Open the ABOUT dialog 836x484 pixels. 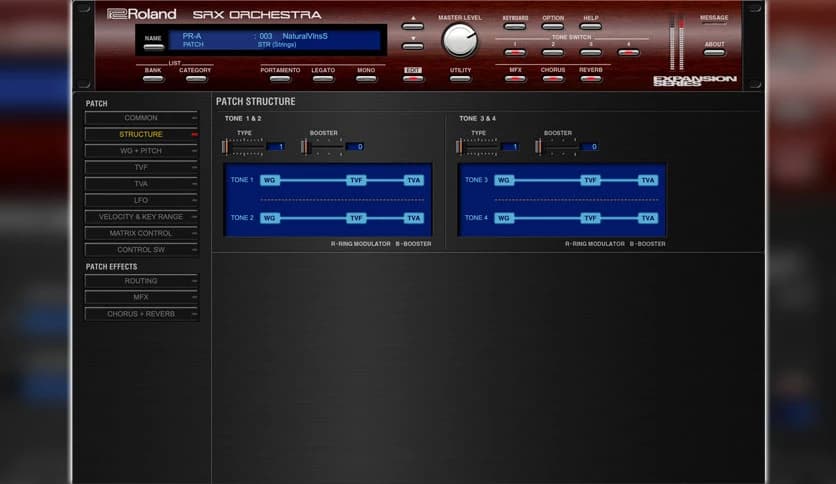pos(714,52)
